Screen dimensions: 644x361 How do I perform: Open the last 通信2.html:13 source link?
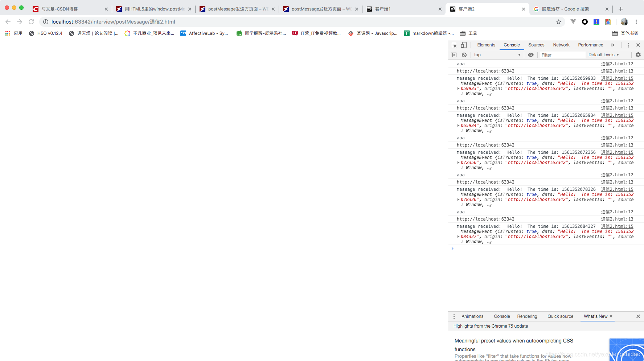point(617,219)
